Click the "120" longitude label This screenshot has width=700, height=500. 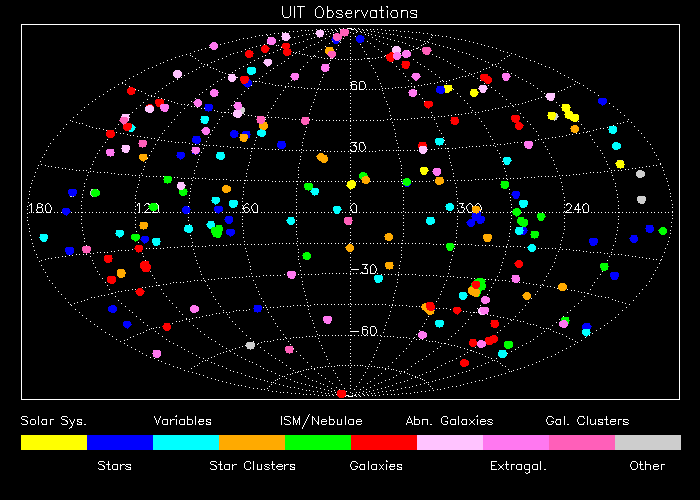pos(147,209)
